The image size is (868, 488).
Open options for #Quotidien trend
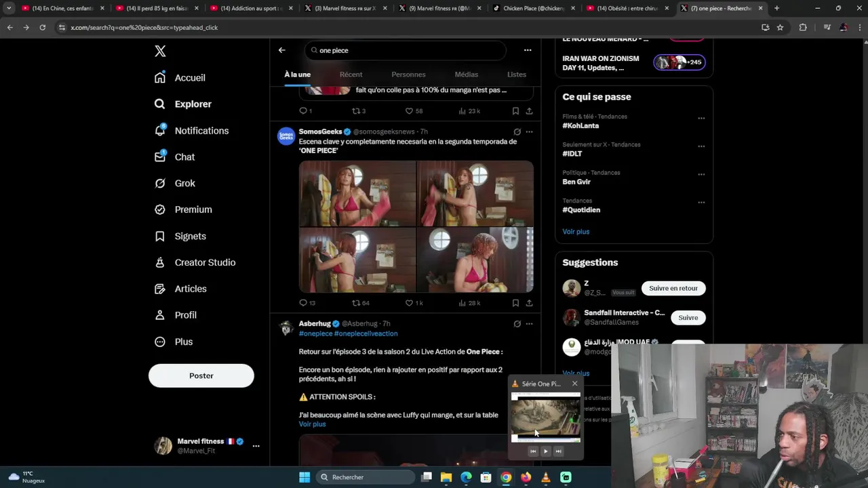(701, 202)
